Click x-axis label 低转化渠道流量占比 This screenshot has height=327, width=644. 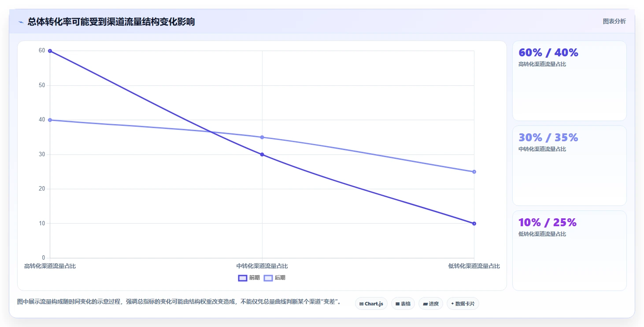[474, 266]
